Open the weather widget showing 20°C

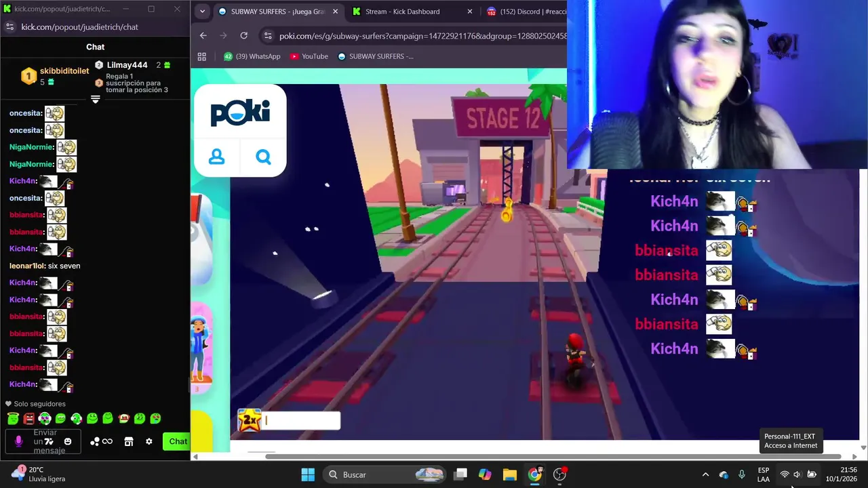coord(39,474)
